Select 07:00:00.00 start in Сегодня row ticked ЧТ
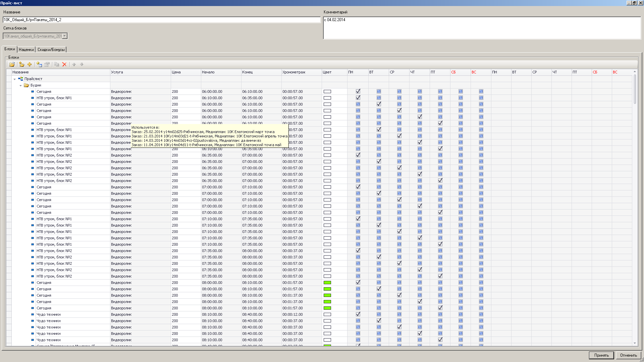Viewport: 644px width, 362px height. [x=221, y=206]
